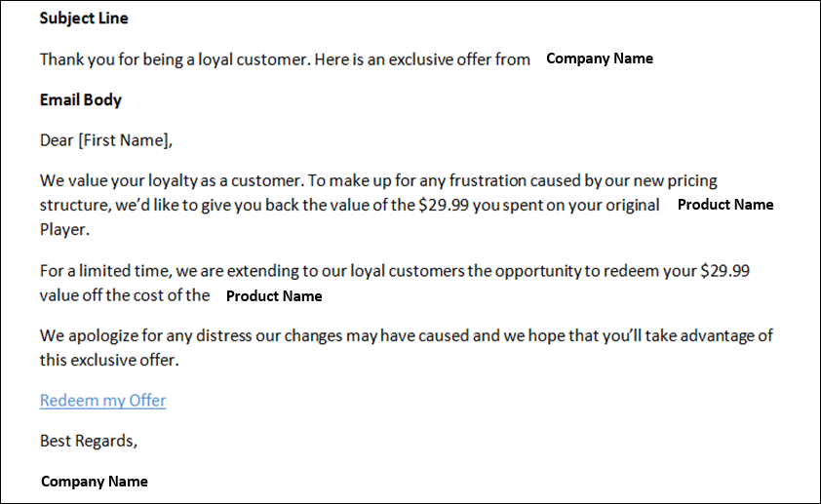Click the word Player ending the first paragraph
The image size is (821, 504).
point(63,230)
